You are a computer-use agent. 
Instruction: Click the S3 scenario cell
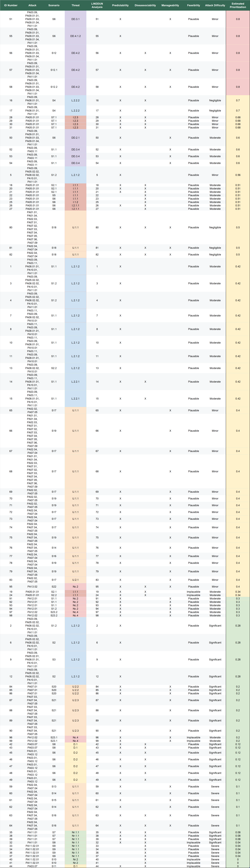54,659
